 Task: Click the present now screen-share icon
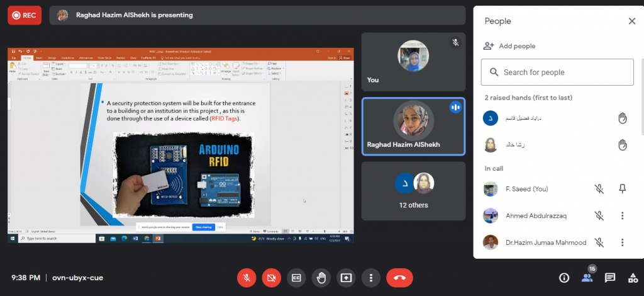pyautogui.click(x=346, y=277)
